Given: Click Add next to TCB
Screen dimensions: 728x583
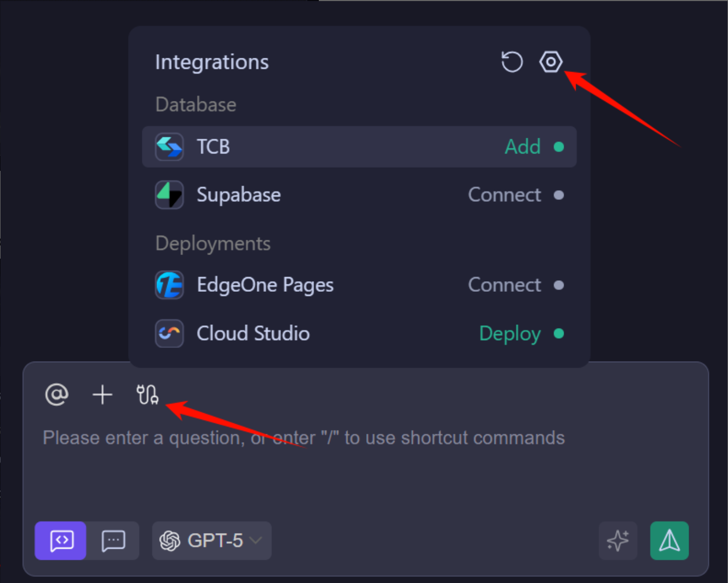Looking at the screenshot, I should point(523,147).
